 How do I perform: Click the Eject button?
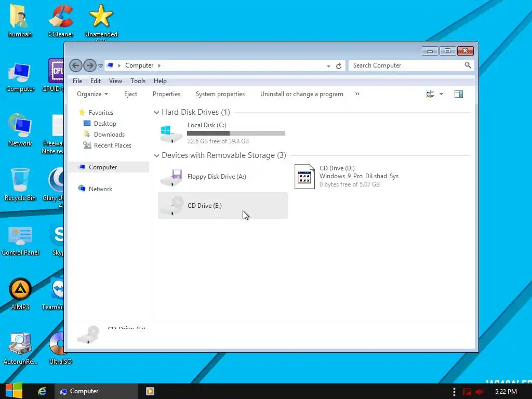130,94
